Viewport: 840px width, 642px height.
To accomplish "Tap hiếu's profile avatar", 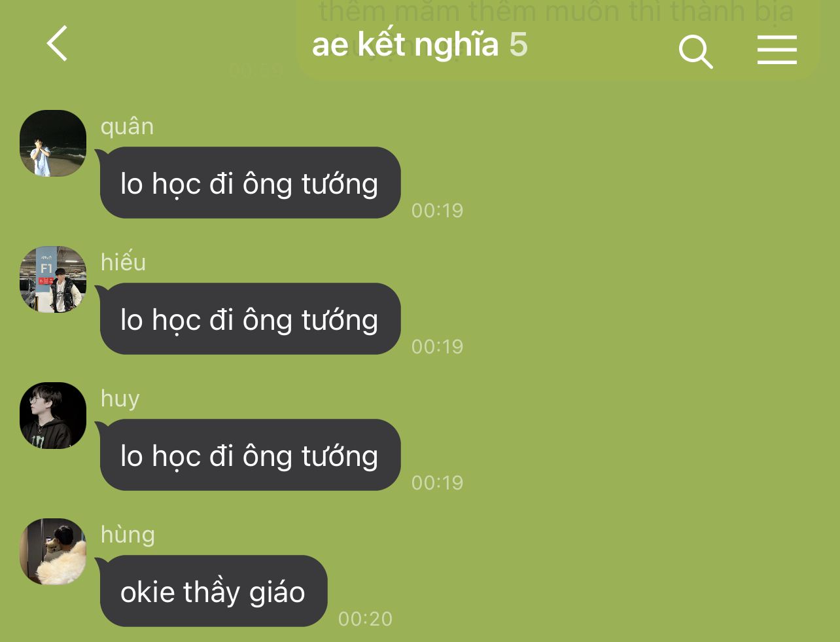I will tap(53, 279).
